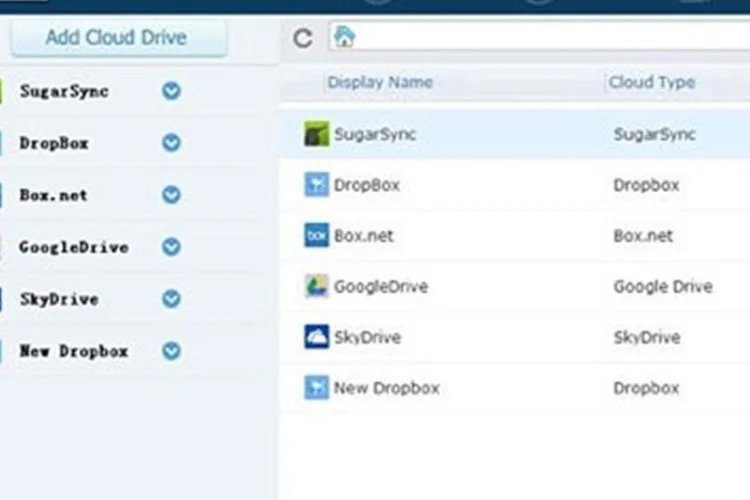
Task: Click the GoogleDrive triangle icon
Action: [317, 286]
